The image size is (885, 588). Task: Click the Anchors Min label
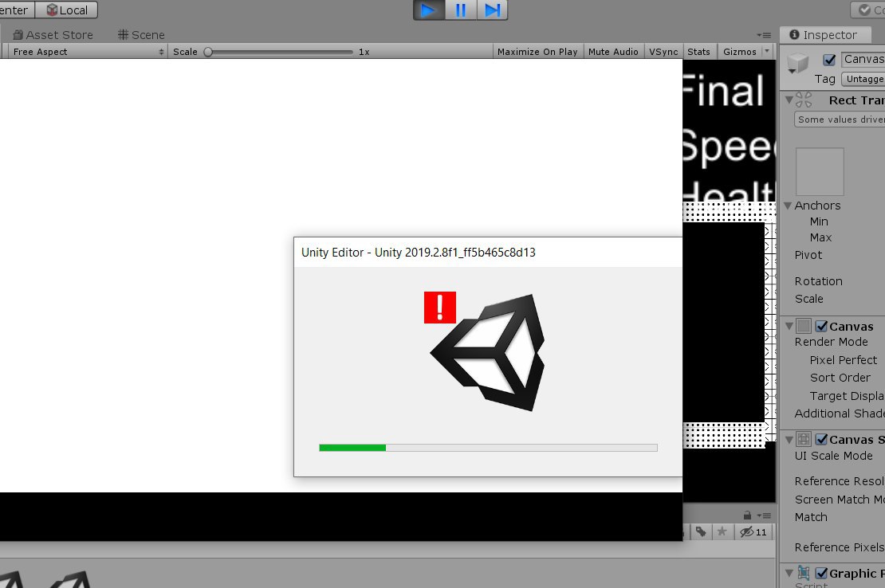tap(818, 221)
